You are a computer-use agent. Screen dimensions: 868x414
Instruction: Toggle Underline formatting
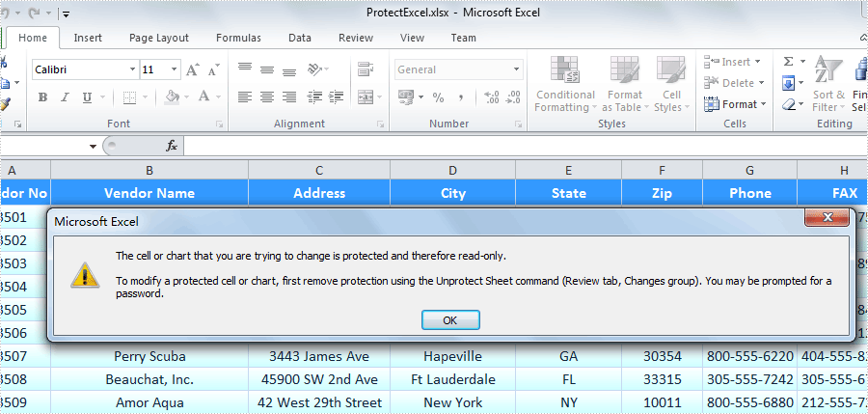(87, 97)
